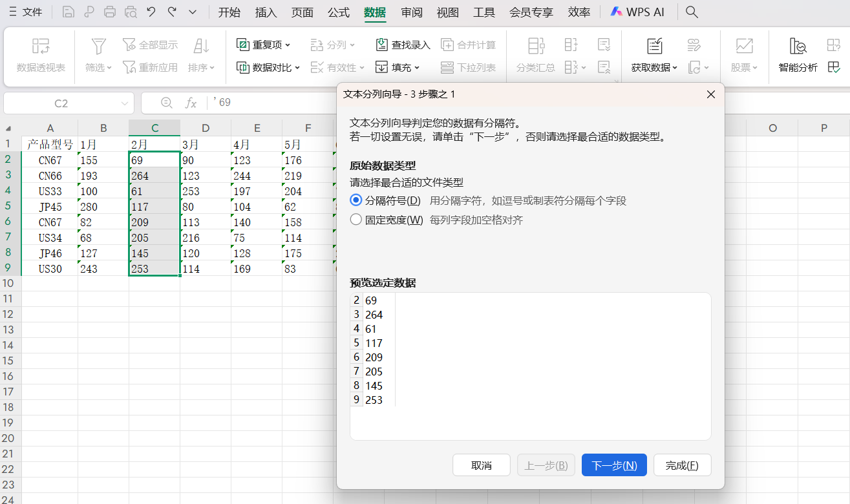Open the 合并计算 tool

point(471,44)
